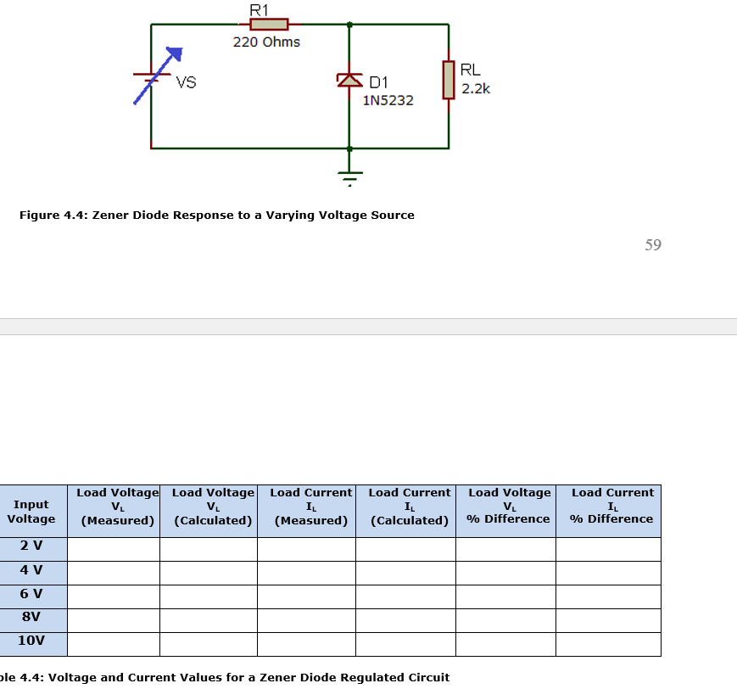
Task: Click the RL load resistor symbol
Action: (449, 80)
